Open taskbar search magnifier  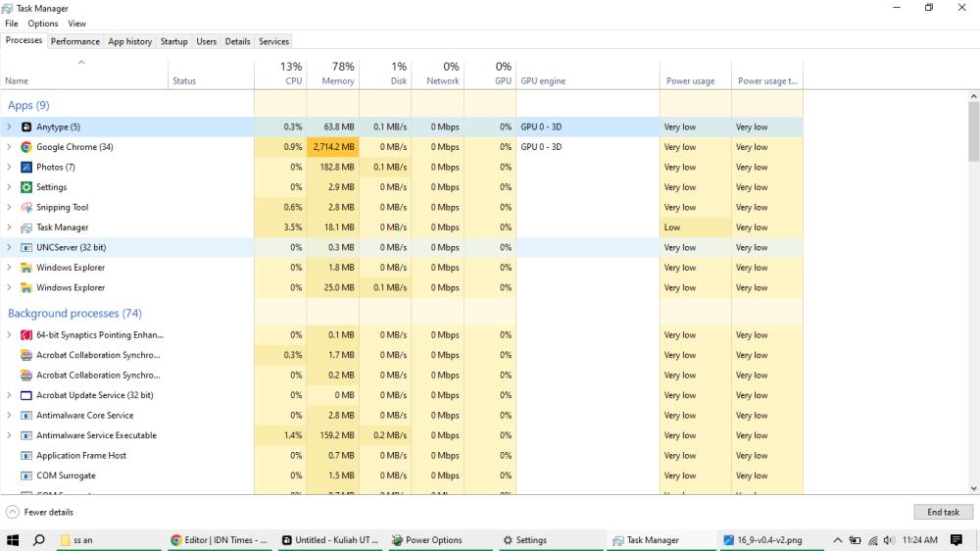point(39,540)
